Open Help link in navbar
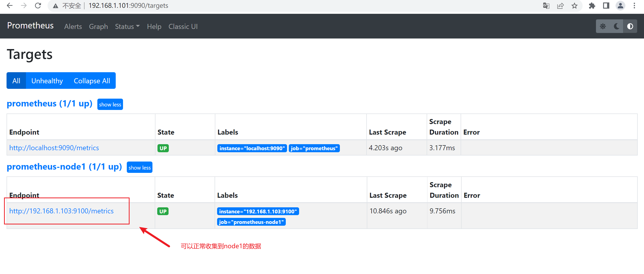Screen dimensions: 644x274 coord(154,26)
